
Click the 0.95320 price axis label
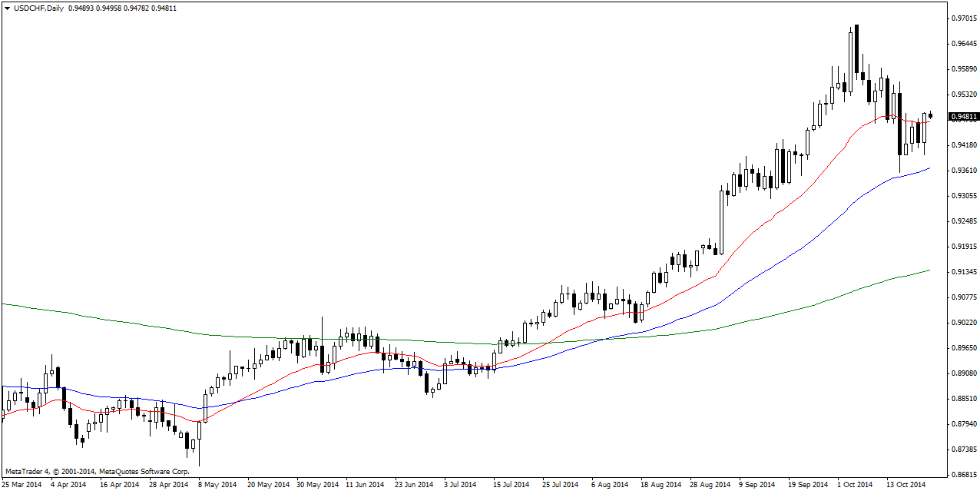(x=964, y=95)
